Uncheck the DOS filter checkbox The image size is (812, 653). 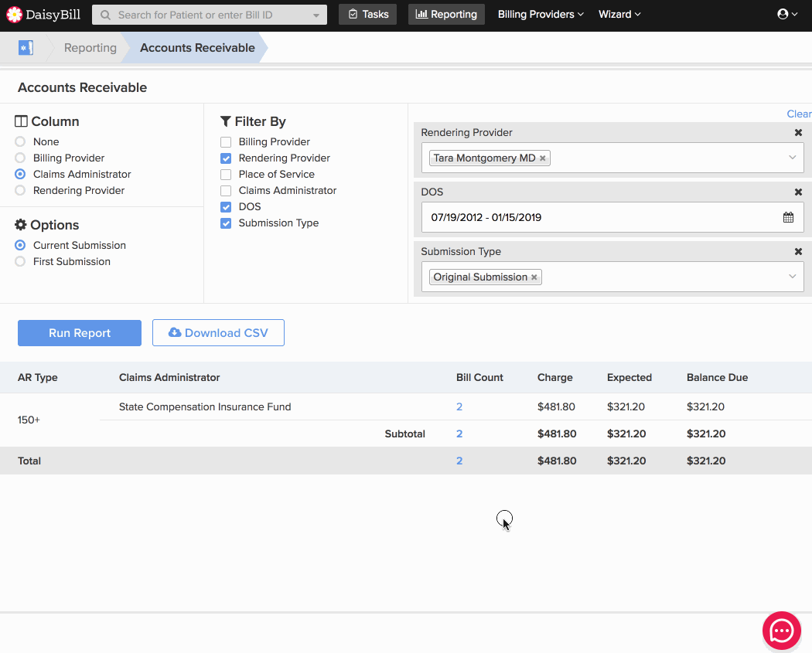(x=226, y=207)
